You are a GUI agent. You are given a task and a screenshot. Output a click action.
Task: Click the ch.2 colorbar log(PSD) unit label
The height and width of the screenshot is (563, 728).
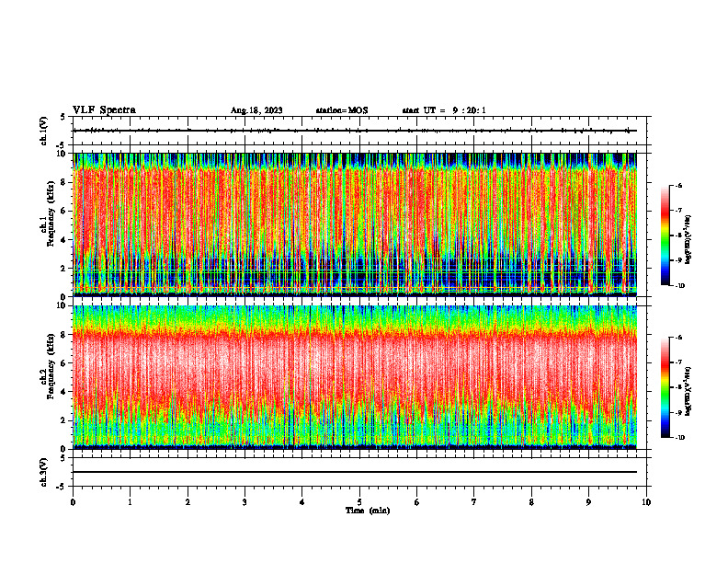tap(689, 392)
